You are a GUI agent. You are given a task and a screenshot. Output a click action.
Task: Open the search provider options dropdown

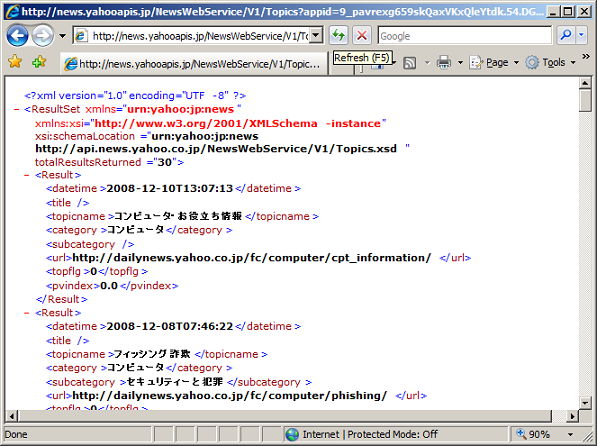[x=581, y=35]
